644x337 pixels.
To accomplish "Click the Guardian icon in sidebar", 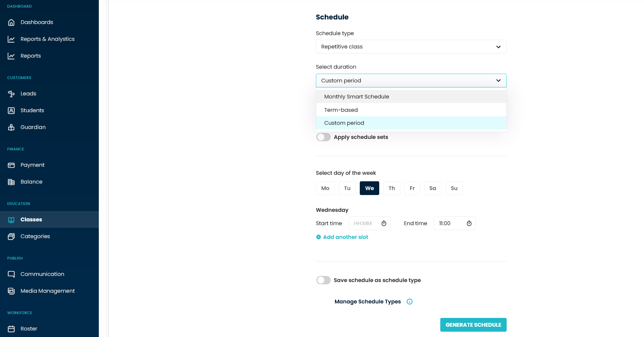I will 11,127.
